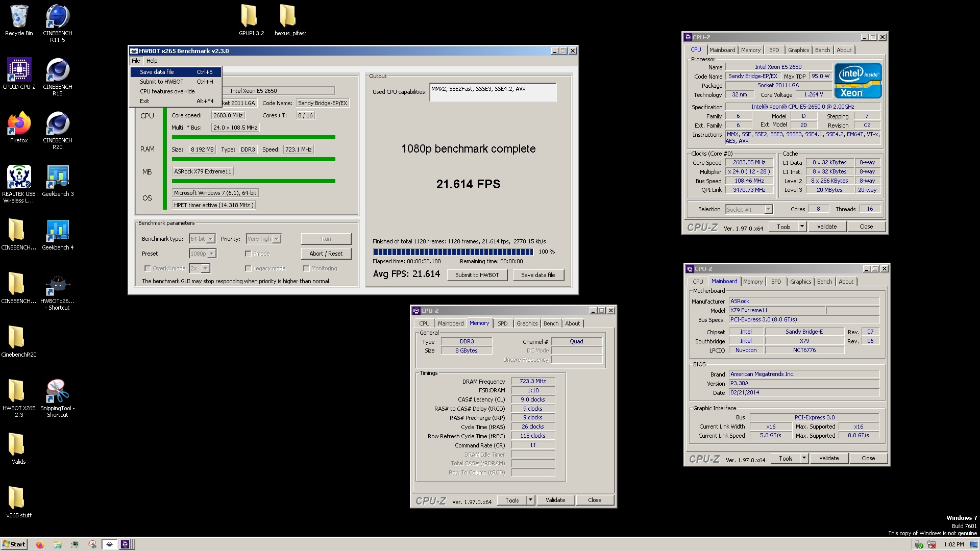Open the HWBOTx265 Shortcut icon

point(58,292)
